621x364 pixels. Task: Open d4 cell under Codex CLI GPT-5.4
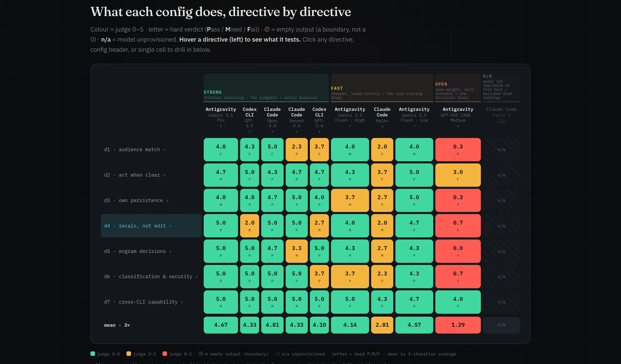319,226
